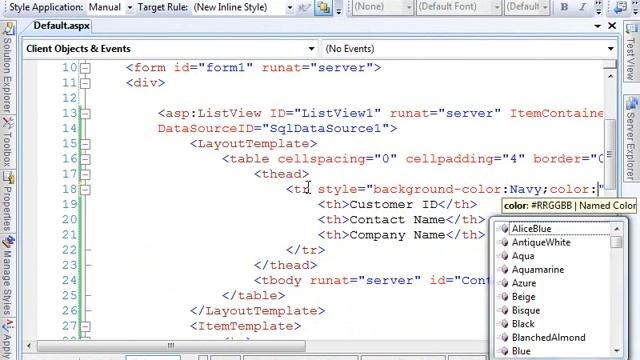
Task: Click the editor horizontal scrollbar thumb
Action: pyautogui.click(x=171, y=346)
